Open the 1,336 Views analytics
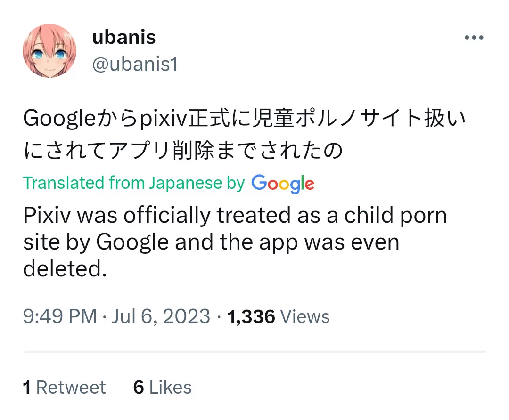Screen dimensions: 509x420 [279, 316]
